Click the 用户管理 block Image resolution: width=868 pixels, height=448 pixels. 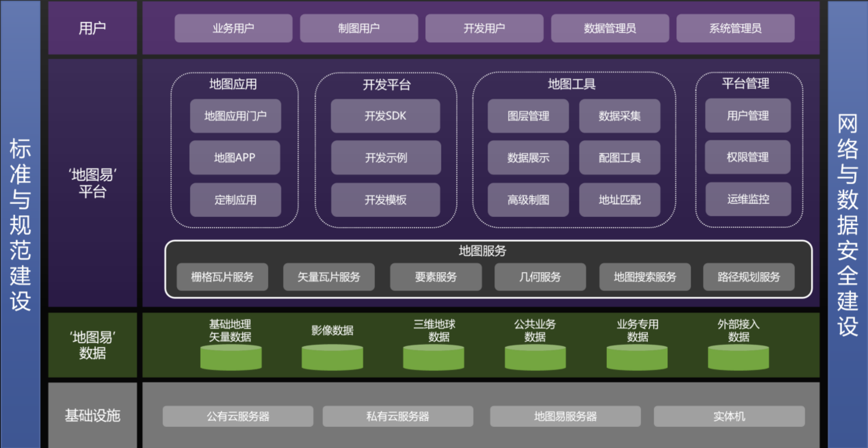click(748, 116)
